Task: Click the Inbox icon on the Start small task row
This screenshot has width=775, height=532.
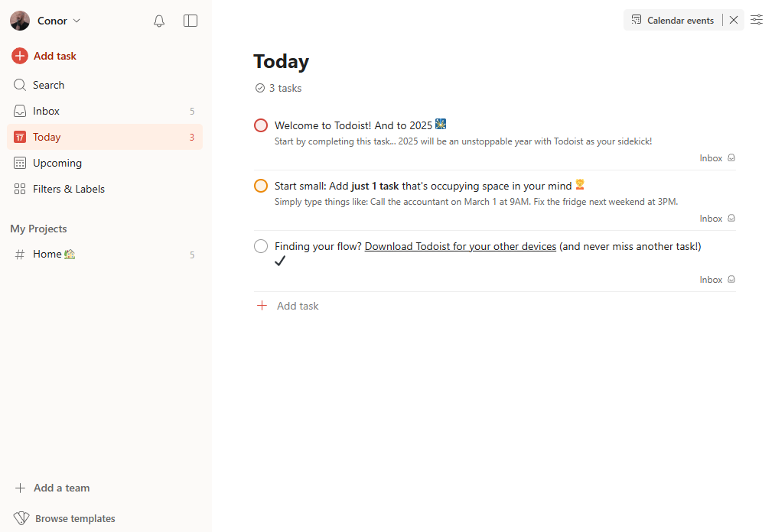Action: pyautogui.click(x=731, y=218)
